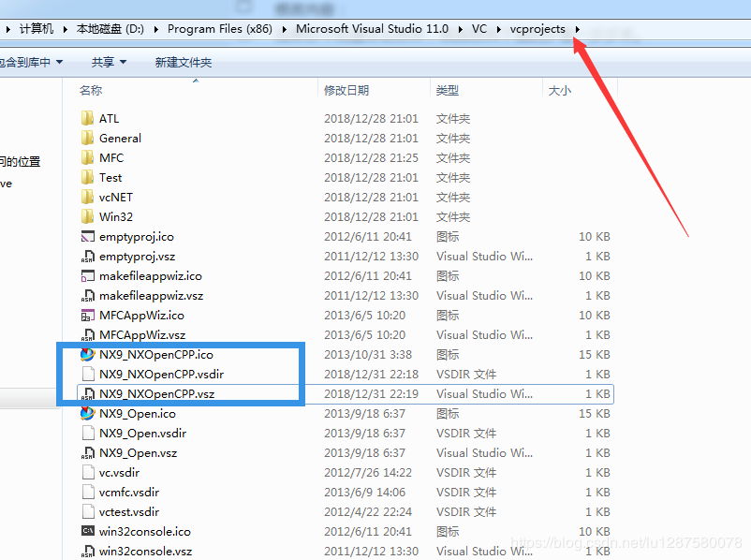Screen dimensions: 751x560
Task: Click the ATL folder icon
Action: [x=88, y=118]
